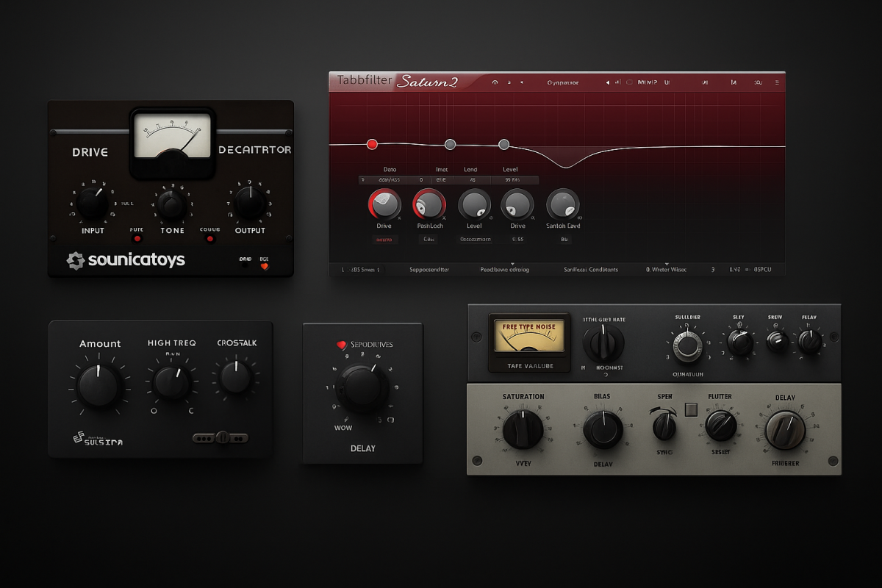The height and width of the screenshot is (588, 882).
Task: Select the red band node on the curve
Action: coord(372,144)
